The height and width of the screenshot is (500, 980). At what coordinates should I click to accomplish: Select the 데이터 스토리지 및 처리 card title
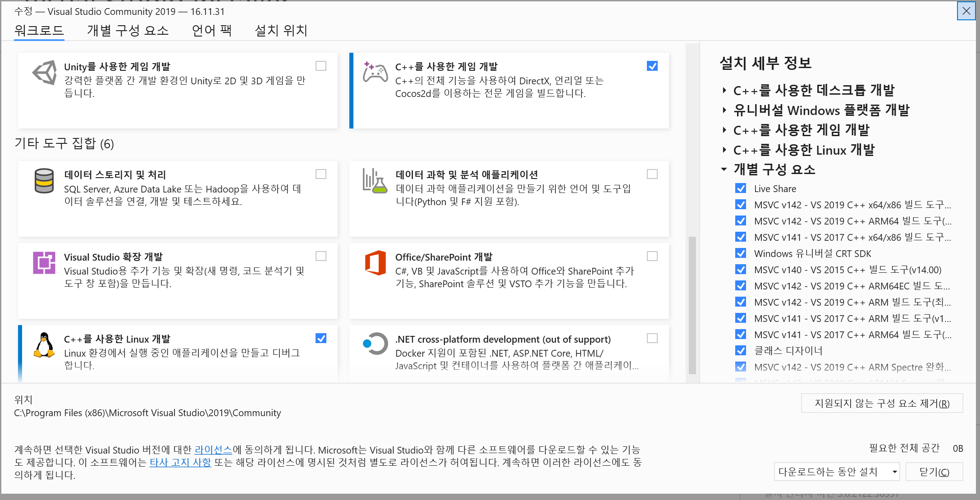[115, 175]
